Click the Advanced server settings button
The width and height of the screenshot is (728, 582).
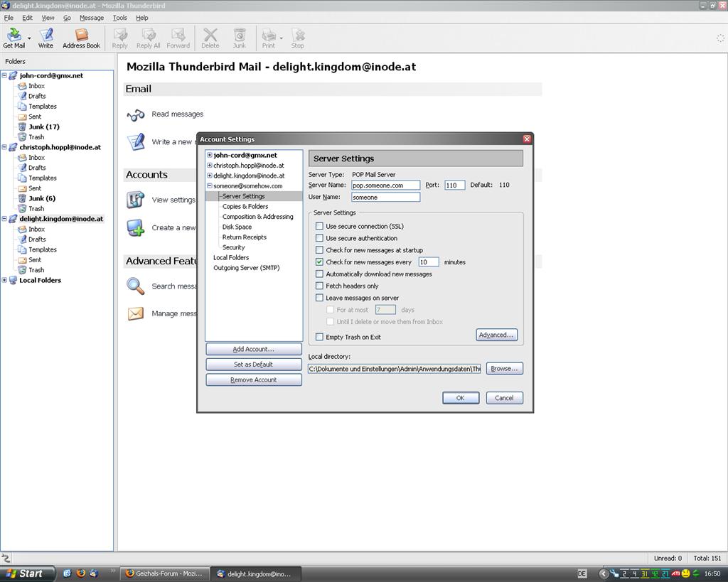(496, 335)
